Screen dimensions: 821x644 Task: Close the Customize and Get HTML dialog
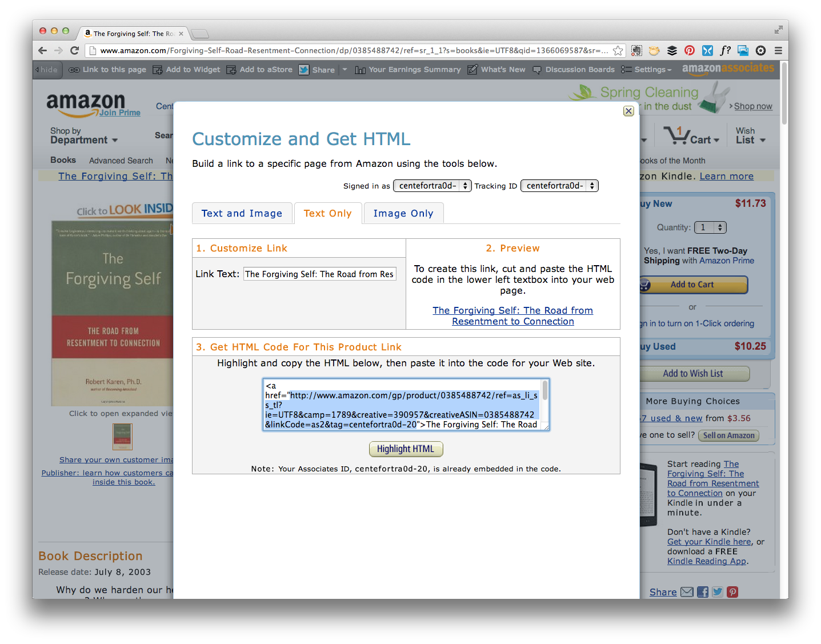click(x=628, y=111)
